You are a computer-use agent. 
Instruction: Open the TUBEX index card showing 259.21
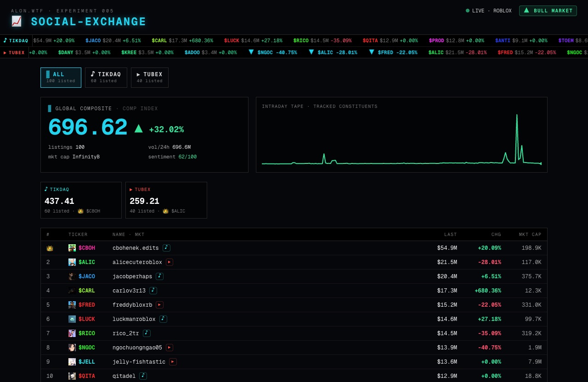point(166,200)
